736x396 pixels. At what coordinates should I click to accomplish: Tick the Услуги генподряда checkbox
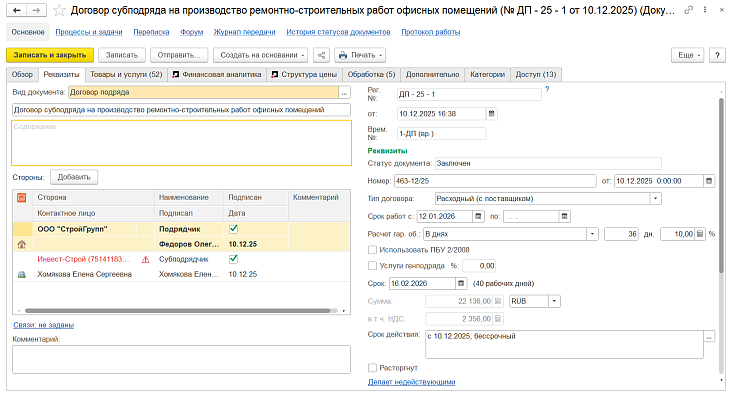372,266
